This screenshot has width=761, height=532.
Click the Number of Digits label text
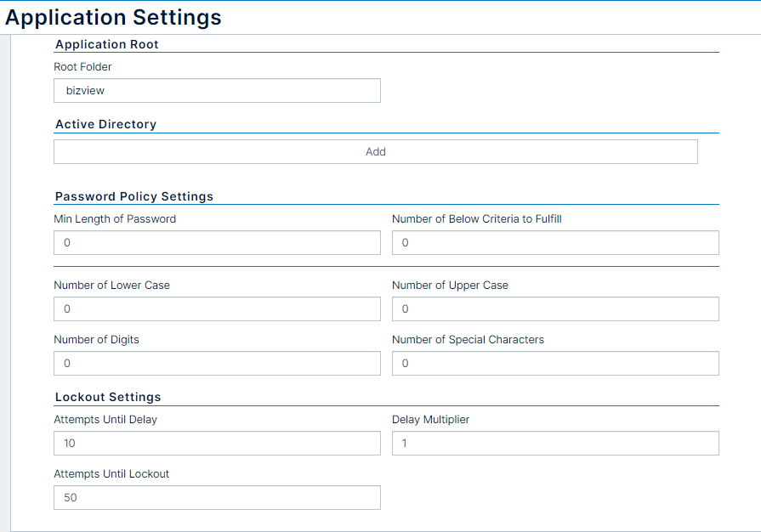96,339
